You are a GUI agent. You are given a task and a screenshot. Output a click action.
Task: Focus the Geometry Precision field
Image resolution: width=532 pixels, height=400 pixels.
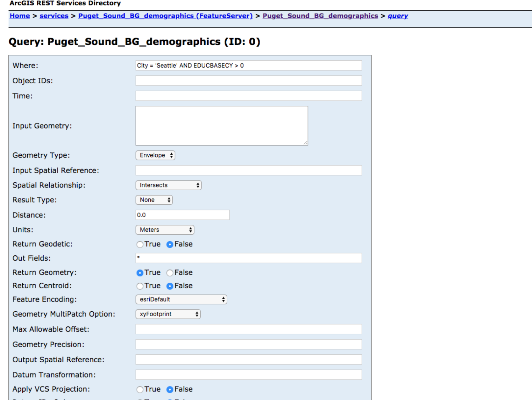coord(249,344)
